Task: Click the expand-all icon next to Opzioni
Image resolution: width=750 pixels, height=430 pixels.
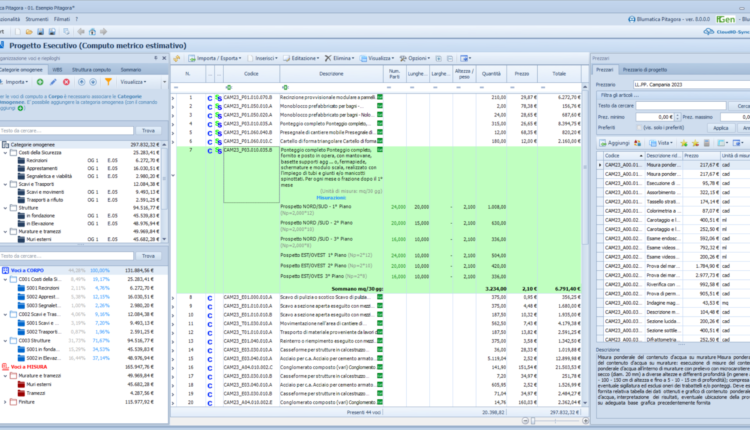Action: [439, 58]
